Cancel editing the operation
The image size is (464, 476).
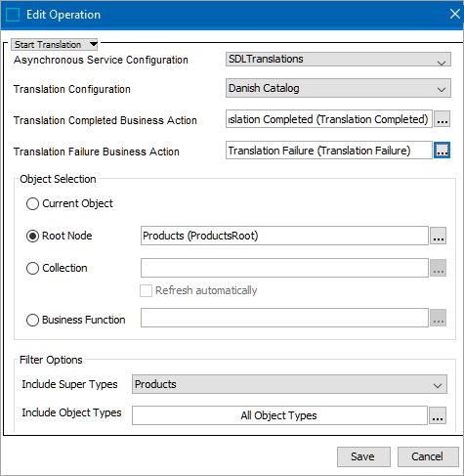coord(428,456)
